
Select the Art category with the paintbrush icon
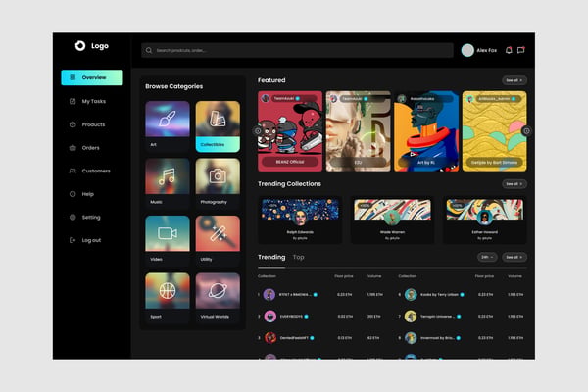point(168,126)
